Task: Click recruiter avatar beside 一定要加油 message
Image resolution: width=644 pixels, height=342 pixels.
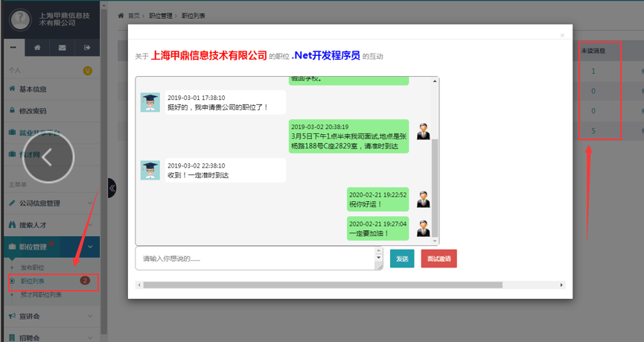Action: [x=424, y=229]
